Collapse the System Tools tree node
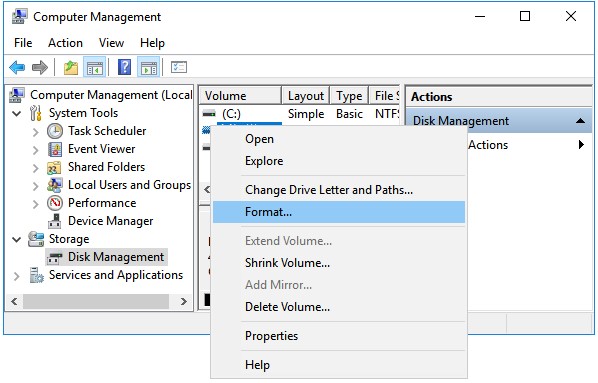 coord(17,113)
